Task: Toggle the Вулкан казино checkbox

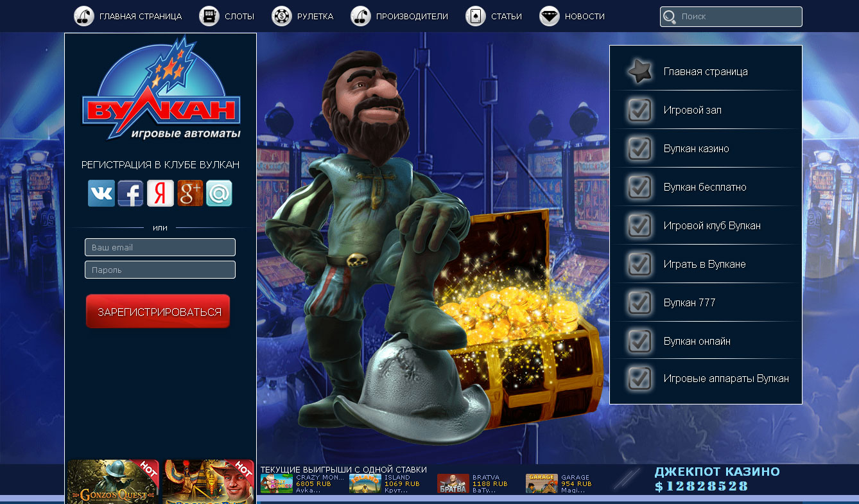Action: click(x=640, y=148)
